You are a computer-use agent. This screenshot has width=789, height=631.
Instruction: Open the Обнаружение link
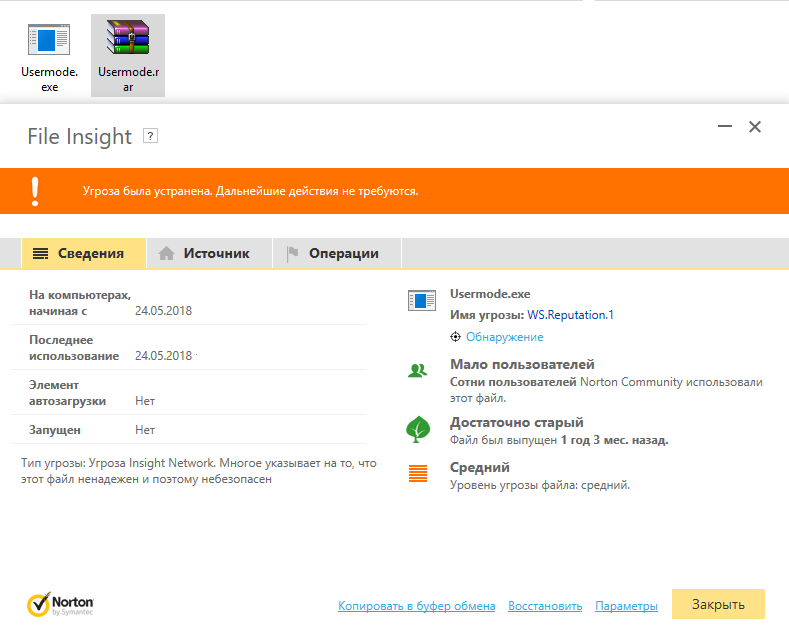pos(504,337)
